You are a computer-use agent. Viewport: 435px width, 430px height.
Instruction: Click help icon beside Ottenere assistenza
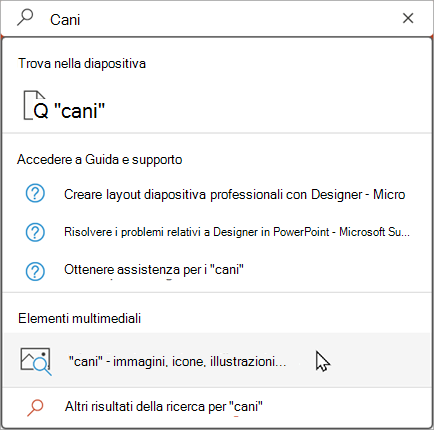pos(35,271)
